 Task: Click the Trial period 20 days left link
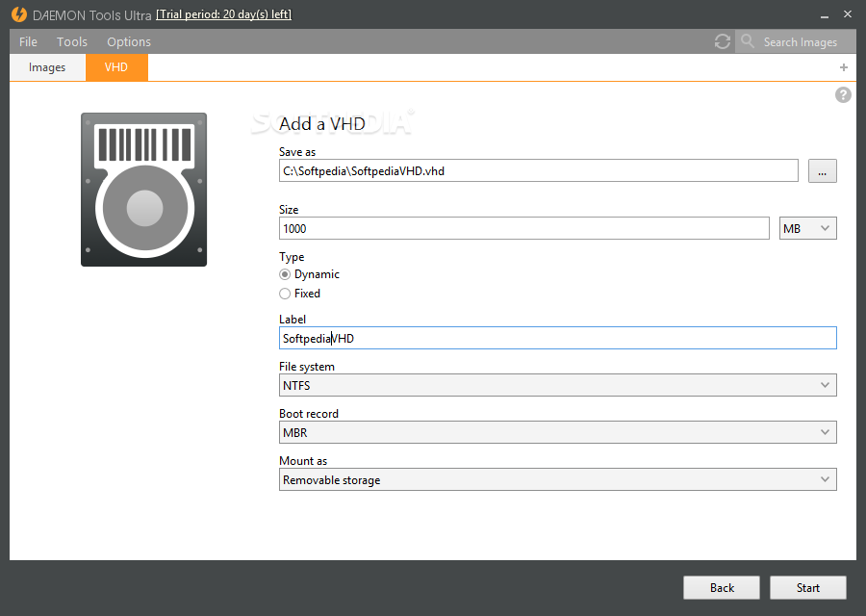223,14
